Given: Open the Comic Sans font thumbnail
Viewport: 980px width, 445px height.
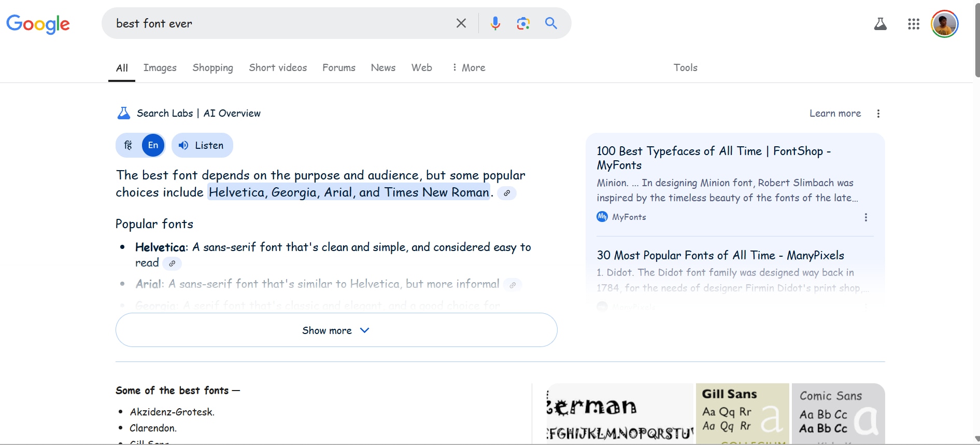Looking at the screenshot, I should pos(839,414).
